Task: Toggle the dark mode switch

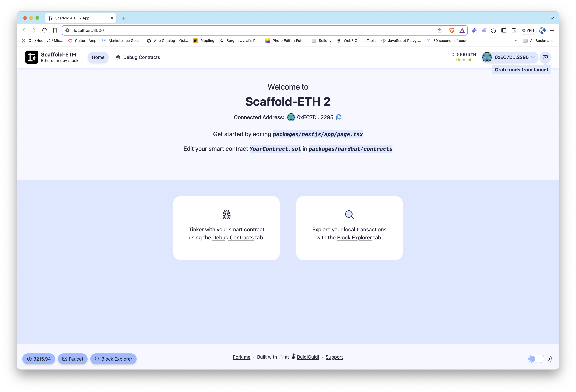Action: (536, 359)
